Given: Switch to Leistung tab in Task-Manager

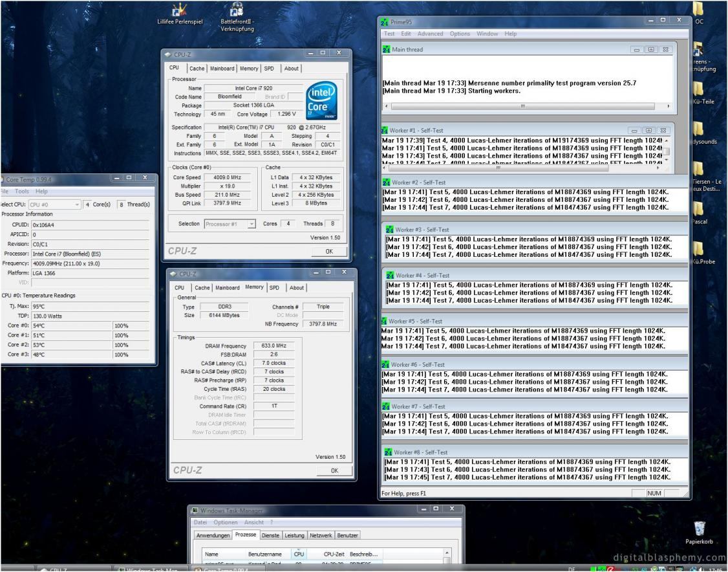Looking at the screenshot, I should (294, 535).
